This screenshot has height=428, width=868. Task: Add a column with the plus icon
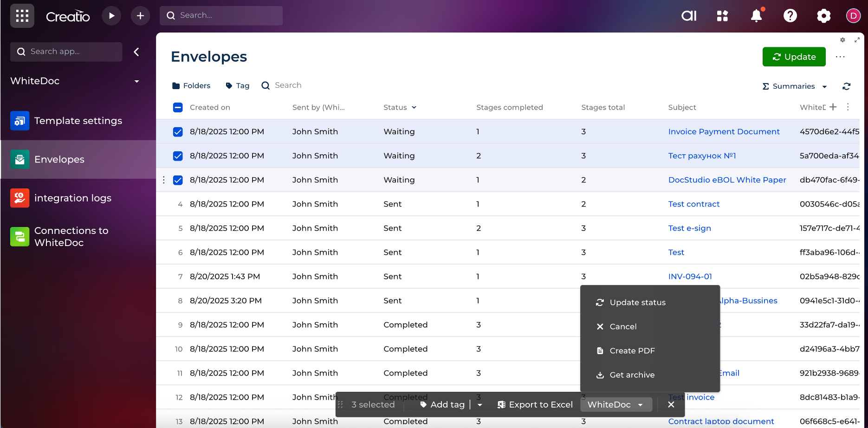(833, 107)
